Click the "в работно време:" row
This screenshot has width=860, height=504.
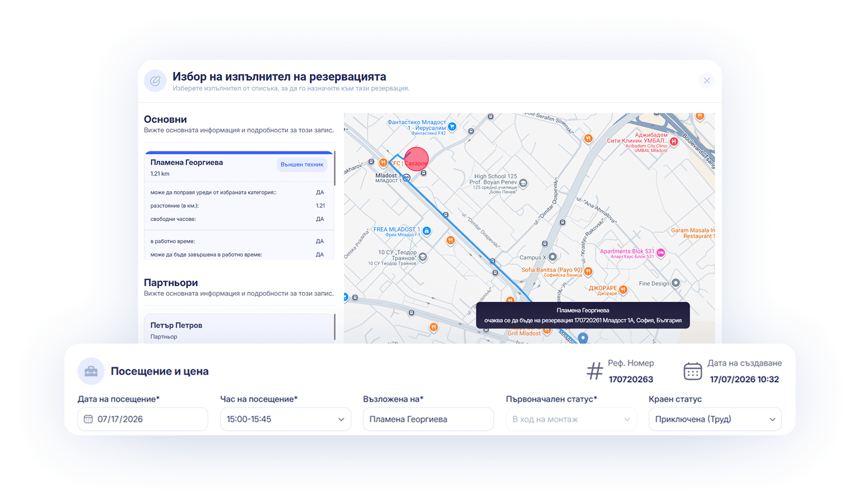pos(238,241)
